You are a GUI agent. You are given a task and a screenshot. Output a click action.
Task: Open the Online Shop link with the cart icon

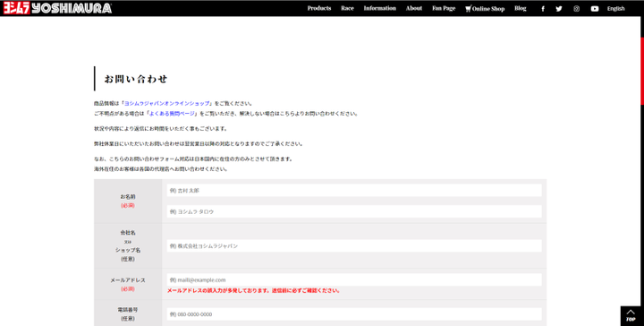[485, 9]
